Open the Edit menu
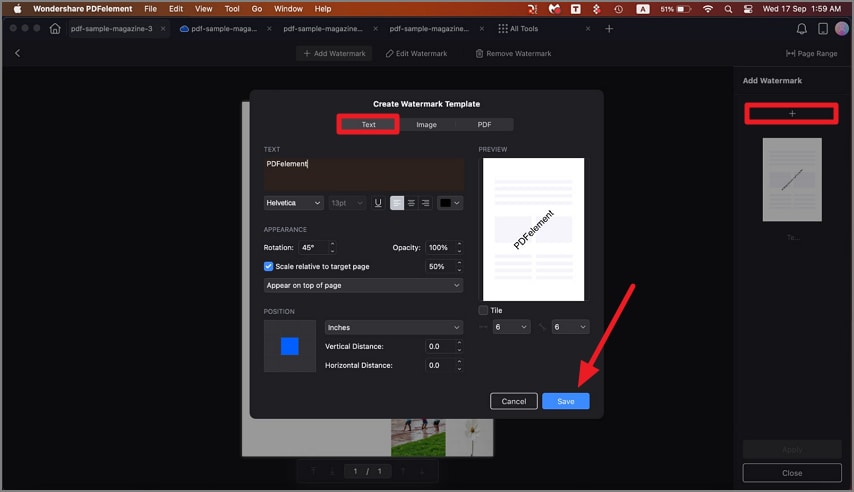This screenshot has width=854, height=492. pos(176,9)
